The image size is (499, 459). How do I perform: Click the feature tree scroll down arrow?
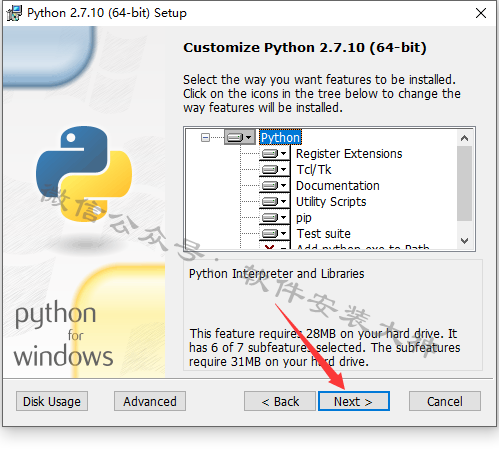point(464,241)
